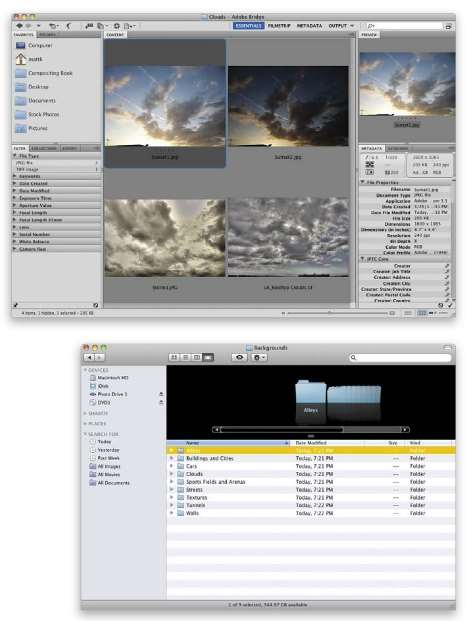Switch to the Metadata workspace
This screenshot has height=621, width=467.
(x=309, y=26)
